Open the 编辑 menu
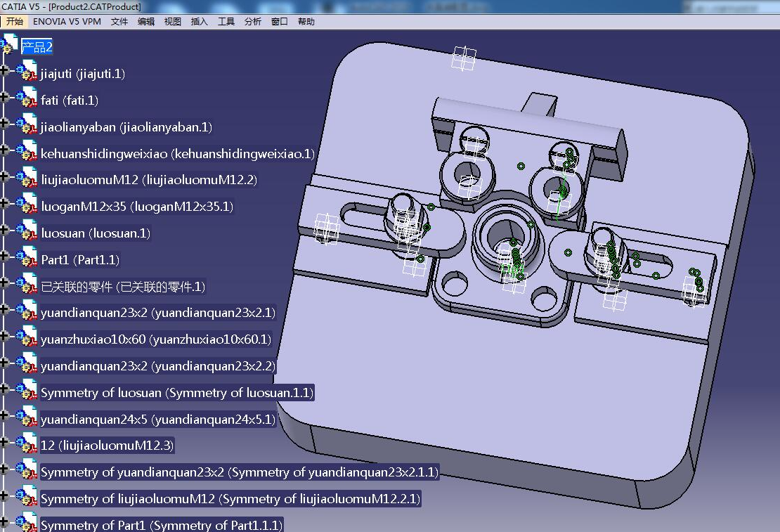This screenshot has height=532, width=780. click(145, 21)
